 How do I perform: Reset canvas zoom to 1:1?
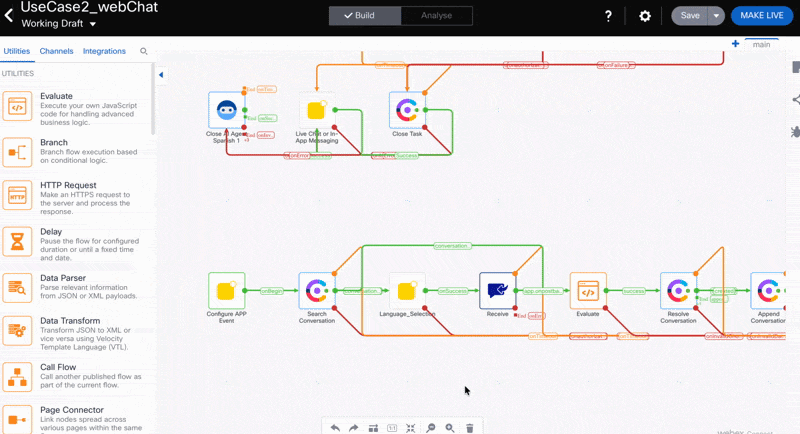392,428
